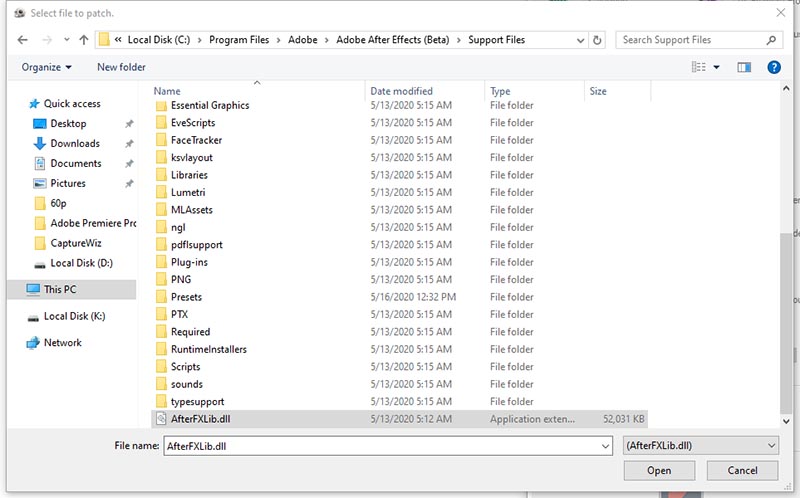
Task: Click the Cancel button
Action: (x=742, y=470)
